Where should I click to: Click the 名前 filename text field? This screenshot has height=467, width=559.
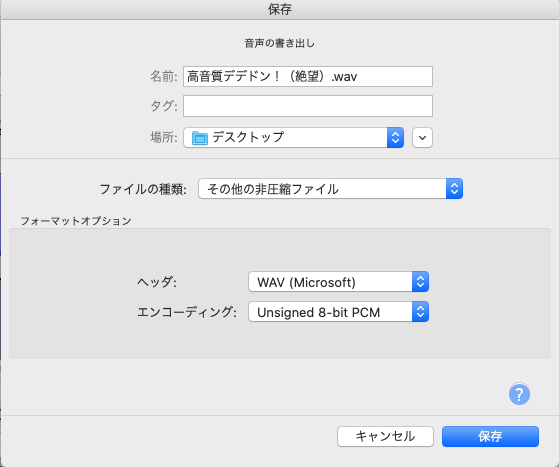tap(308, 76)
